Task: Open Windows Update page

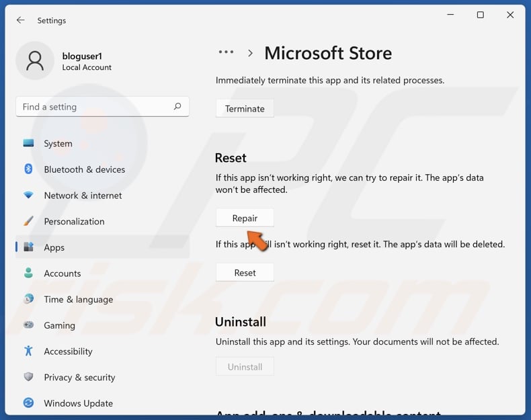Action: (78, 403)
